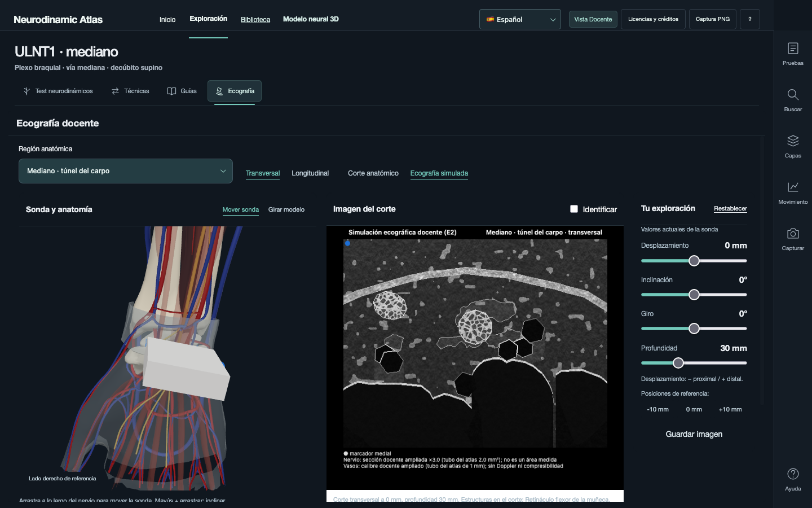The width and height of the screenshot is (812, 508).
Task: Click the Capturar camera icon
Action: (793, 239)
